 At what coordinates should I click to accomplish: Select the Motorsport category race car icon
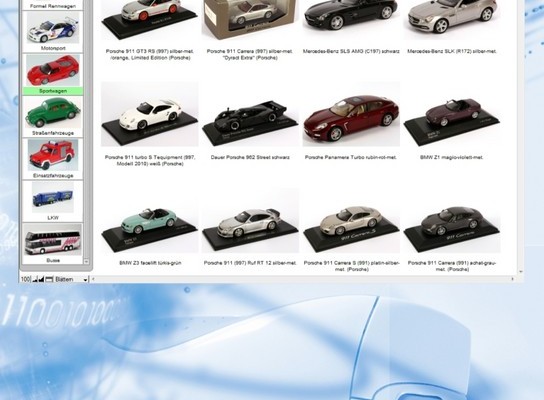point(53,29)
